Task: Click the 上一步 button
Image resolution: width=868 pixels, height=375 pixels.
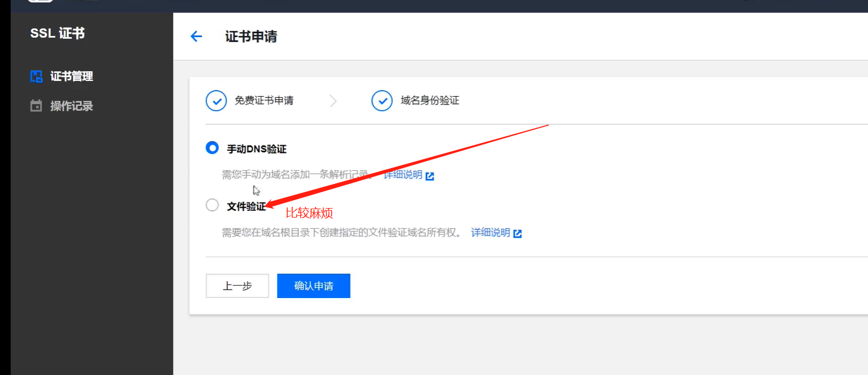Action: point(237,286)
